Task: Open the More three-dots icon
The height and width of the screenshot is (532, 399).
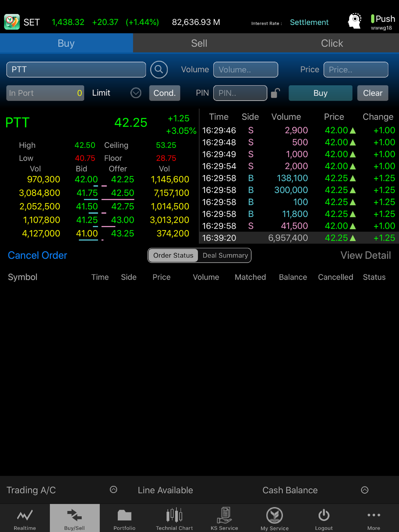Action: point(374,515)
